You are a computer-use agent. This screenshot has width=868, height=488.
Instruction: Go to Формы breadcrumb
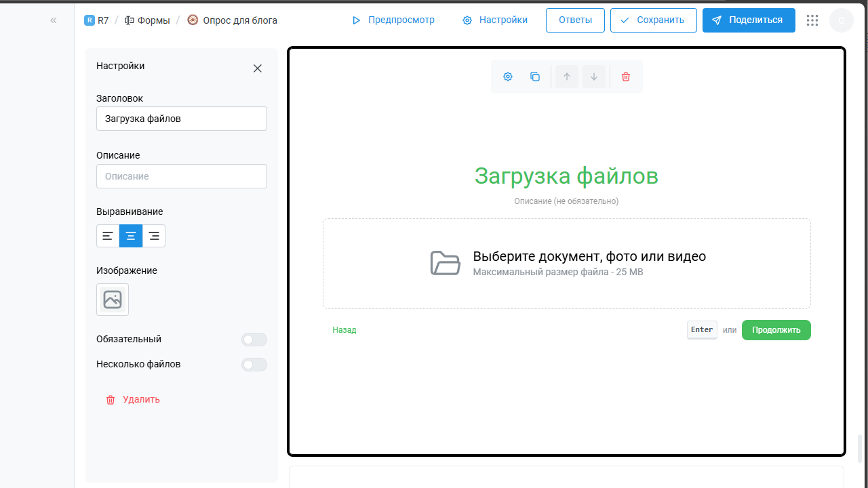[x=147, y=20]
